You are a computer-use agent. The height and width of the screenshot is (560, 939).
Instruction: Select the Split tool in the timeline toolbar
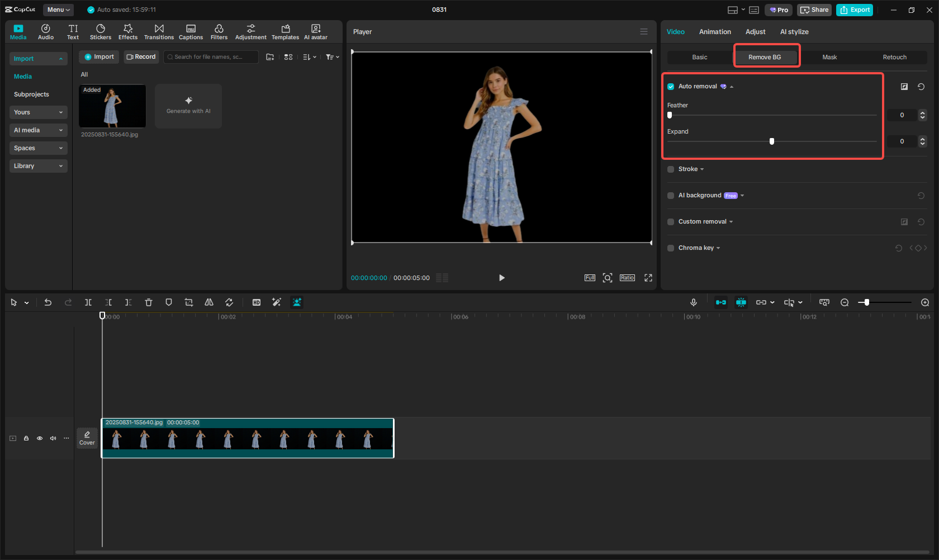click(x=88, y=302)
